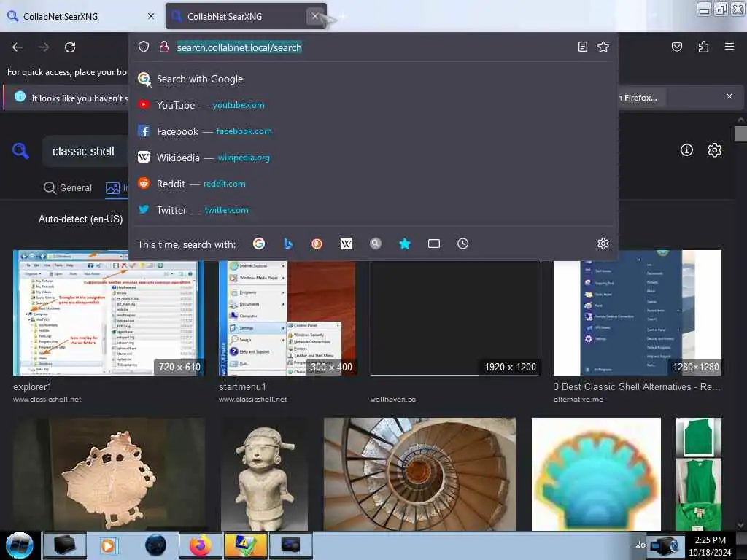Open the Auto-detect (en-US) language dropdown

tap(80, 219)
